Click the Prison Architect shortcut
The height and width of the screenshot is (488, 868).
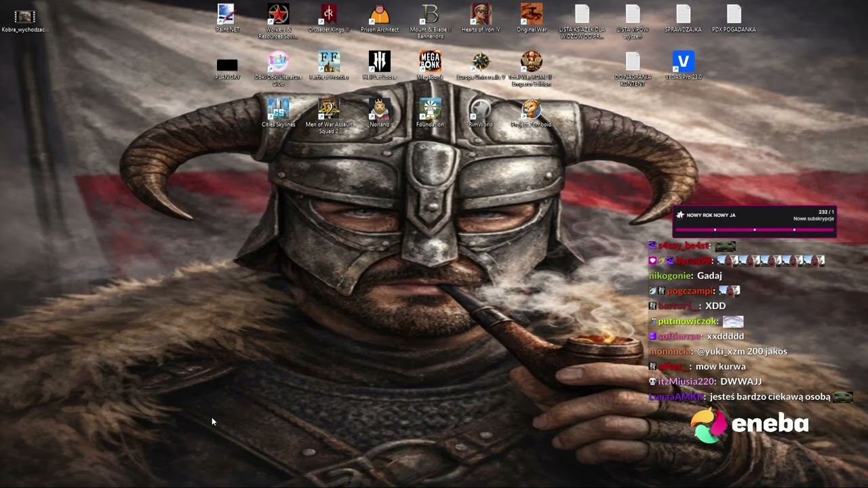pyautogui.click(x=380, y=18)
